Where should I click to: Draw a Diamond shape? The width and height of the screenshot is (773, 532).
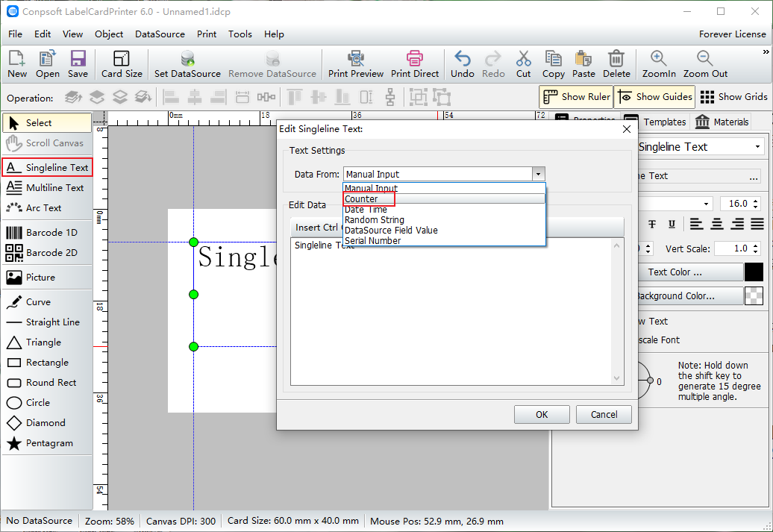pos(47,423)
